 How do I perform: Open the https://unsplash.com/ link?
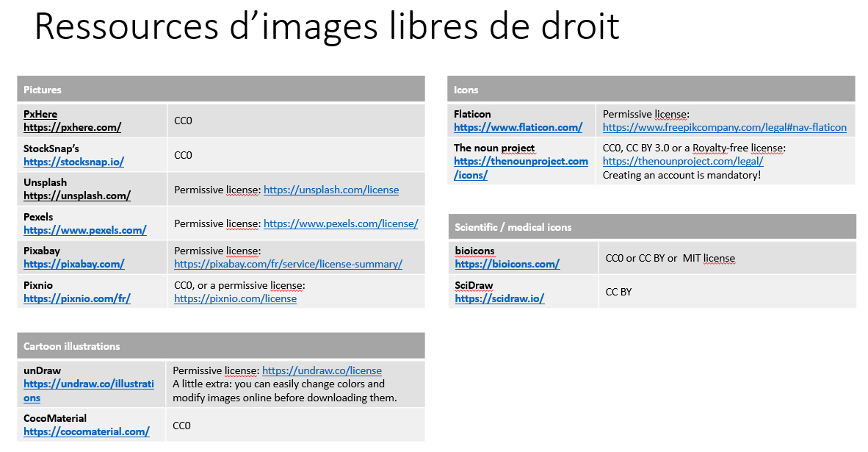77,195
